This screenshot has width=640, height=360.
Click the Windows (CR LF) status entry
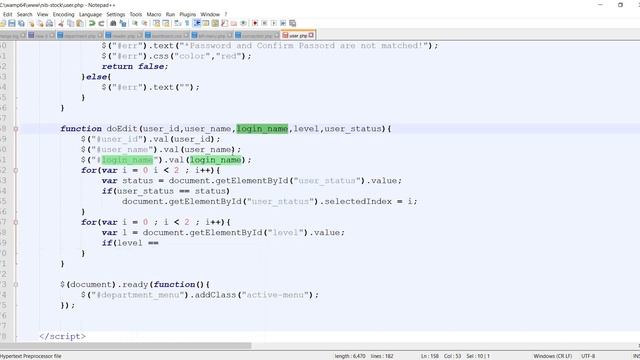pyautogui.click(x=553, y=356)
